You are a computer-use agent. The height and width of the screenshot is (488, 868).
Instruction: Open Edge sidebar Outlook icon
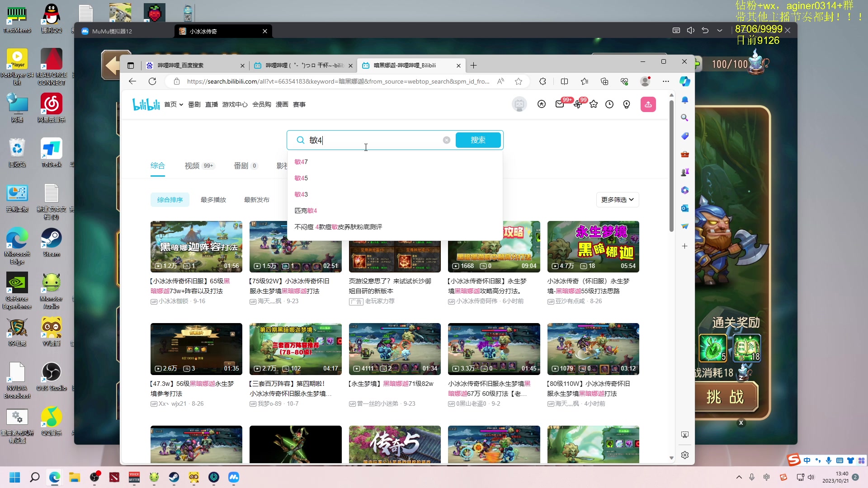(x=685, y=208)
